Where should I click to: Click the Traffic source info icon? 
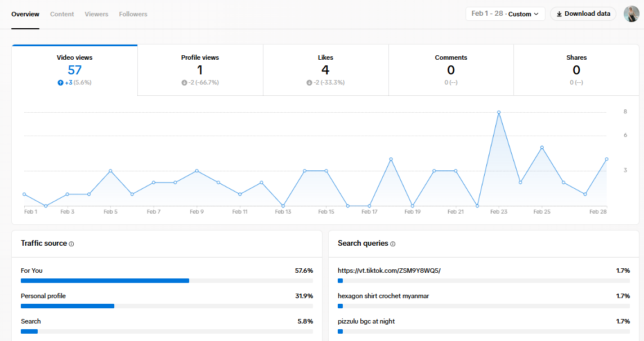click(71, 244)
